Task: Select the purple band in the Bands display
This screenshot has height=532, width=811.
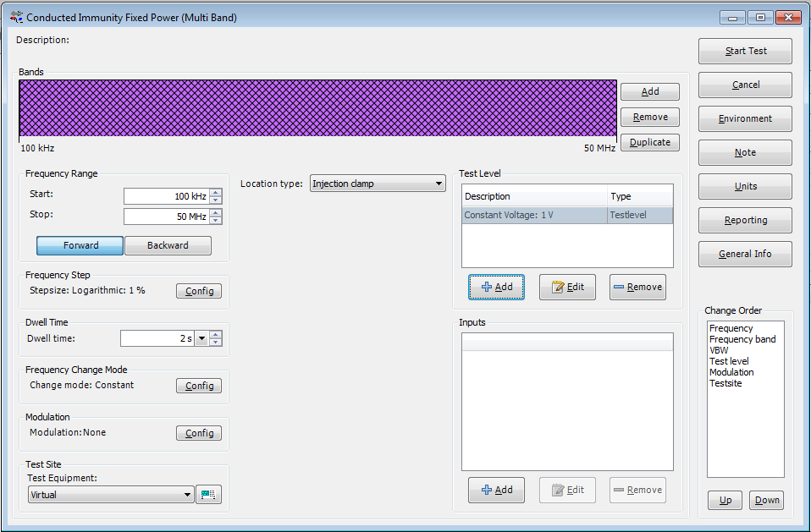Action: [320, 107]
